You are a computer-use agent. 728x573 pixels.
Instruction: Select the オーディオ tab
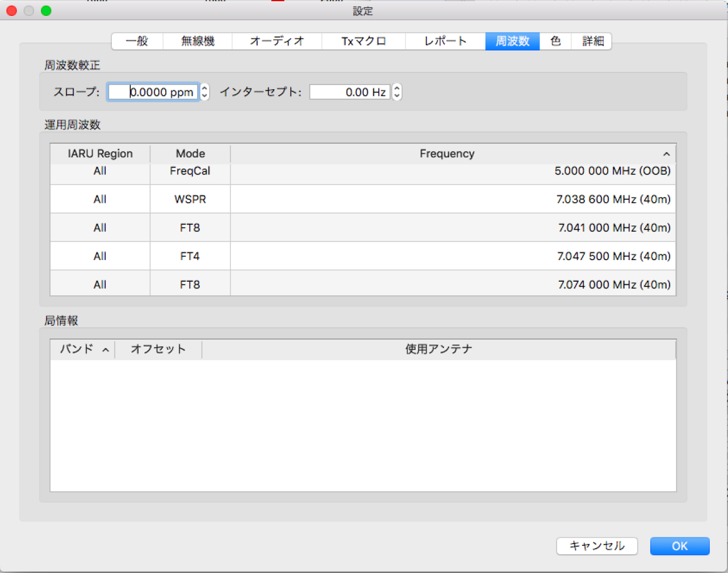click(x=277, y=41)
